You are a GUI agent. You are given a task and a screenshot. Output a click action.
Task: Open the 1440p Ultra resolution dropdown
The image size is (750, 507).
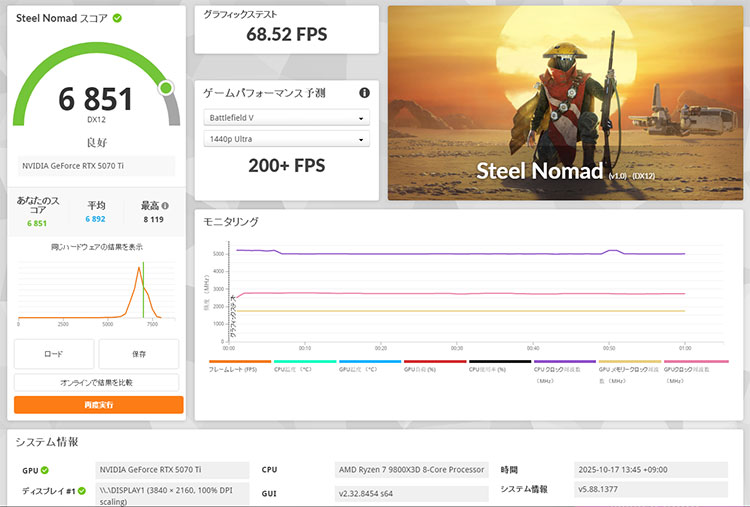pyautogui.click(x=286, y=139)
